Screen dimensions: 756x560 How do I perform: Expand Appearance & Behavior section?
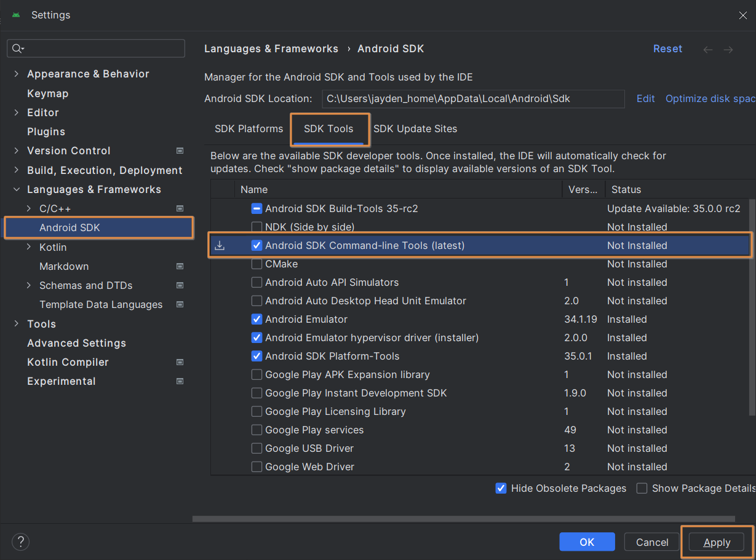(16, 74)
